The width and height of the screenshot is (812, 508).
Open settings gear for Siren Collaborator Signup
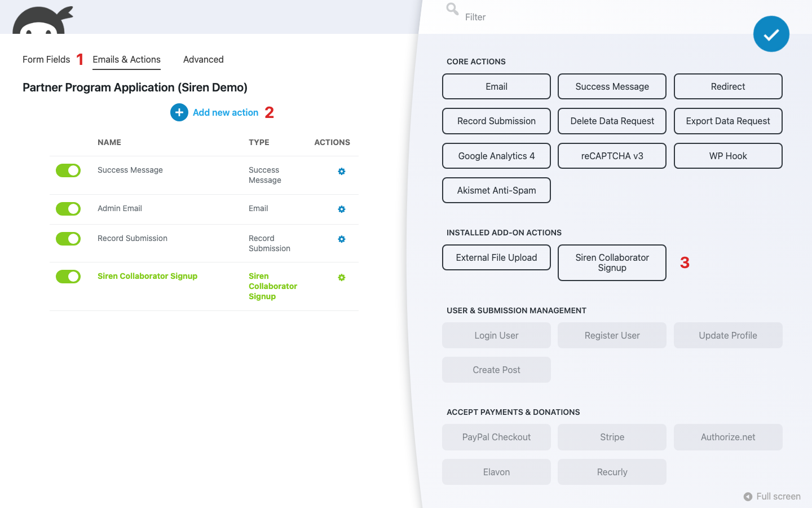[x=342, y=278]
